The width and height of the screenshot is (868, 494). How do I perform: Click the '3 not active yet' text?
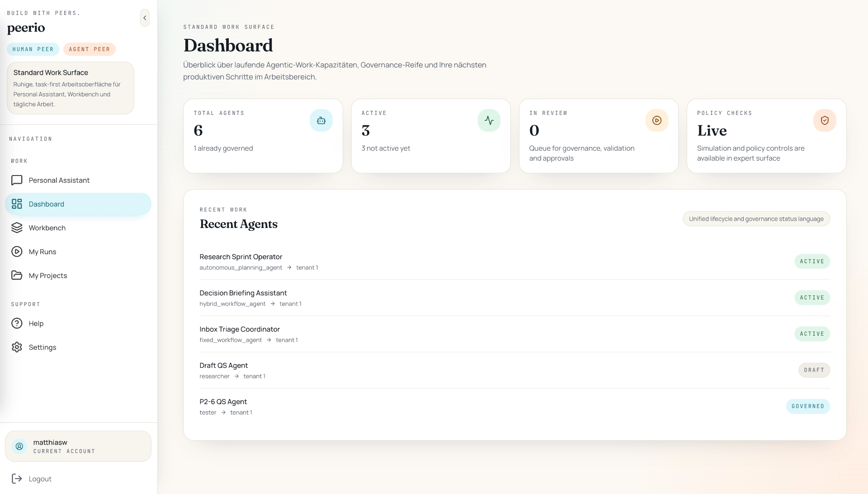click(x=386, y=148)
